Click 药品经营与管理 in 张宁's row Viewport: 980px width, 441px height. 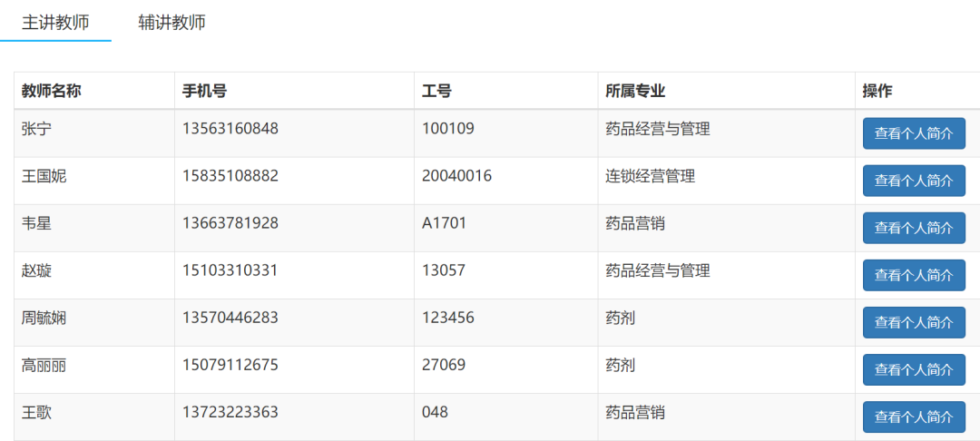[658, 129]
